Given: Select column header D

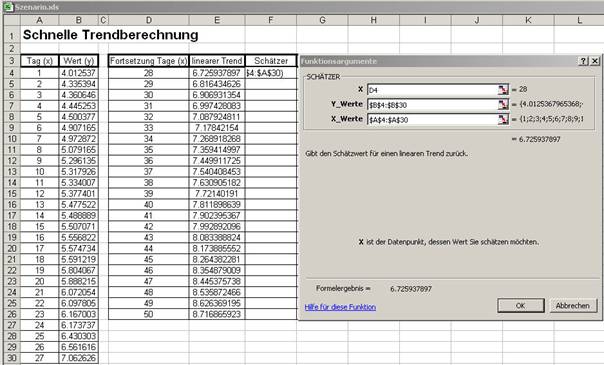Looking at the screenshot, I should click(149, 20).
